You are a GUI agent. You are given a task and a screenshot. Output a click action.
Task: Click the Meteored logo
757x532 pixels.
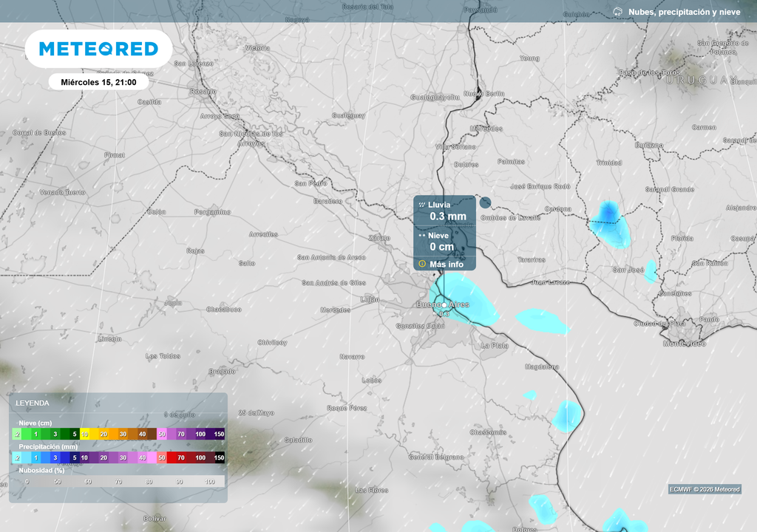click(98, 49)
